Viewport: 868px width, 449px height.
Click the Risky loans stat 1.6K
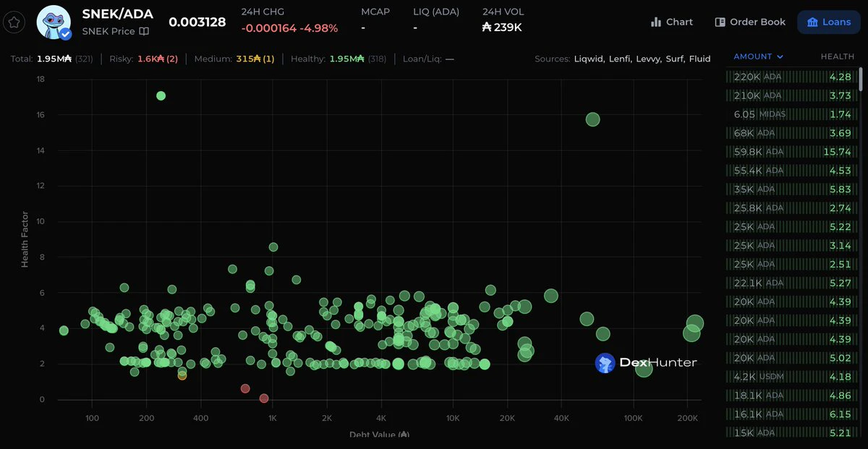pos(143,59)
